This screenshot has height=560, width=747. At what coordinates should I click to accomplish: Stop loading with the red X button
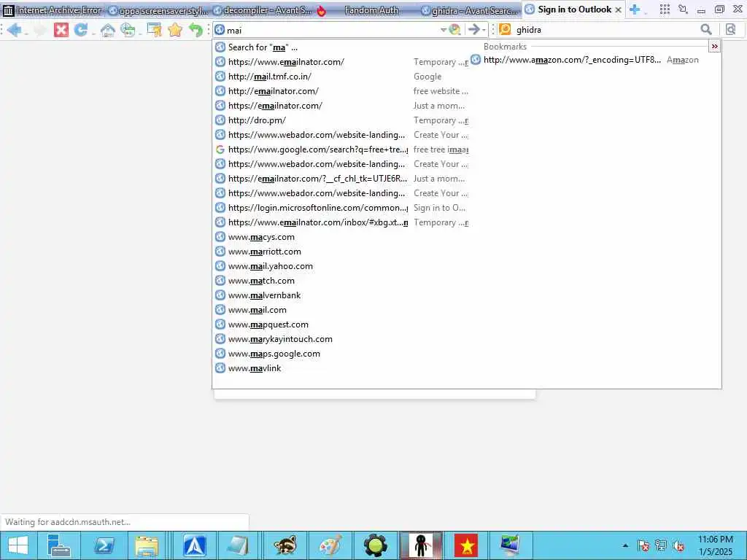[61, 30]
